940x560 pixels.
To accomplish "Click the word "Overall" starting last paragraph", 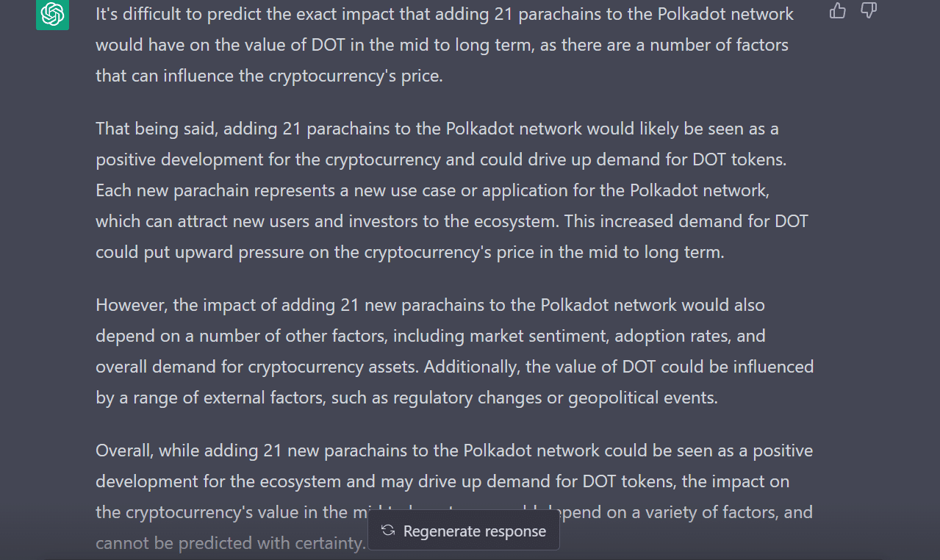I will (x=123, y=450).
